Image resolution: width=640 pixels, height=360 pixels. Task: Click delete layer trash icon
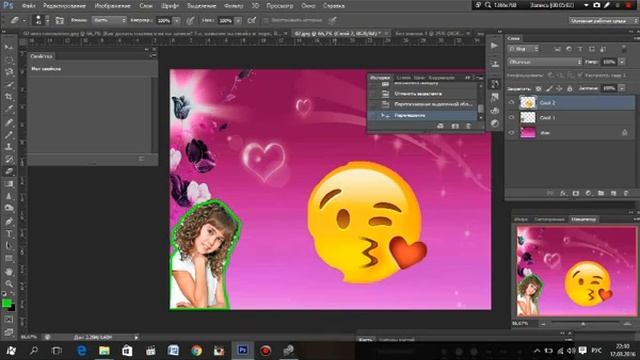click(x=626, y=193)
